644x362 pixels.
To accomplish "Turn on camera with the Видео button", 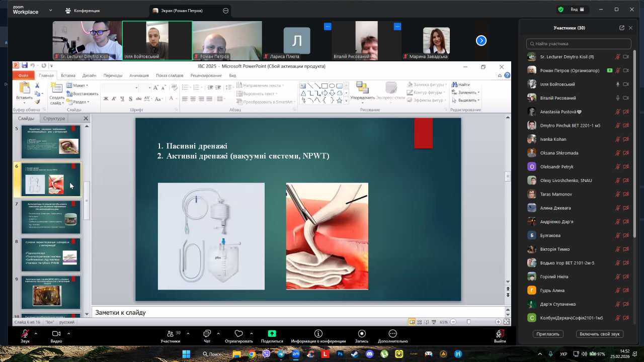I will [56, 334].
